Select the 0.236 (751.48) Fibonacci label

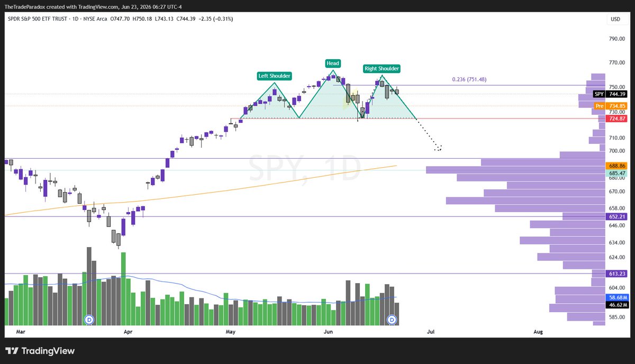pos(469,79)
